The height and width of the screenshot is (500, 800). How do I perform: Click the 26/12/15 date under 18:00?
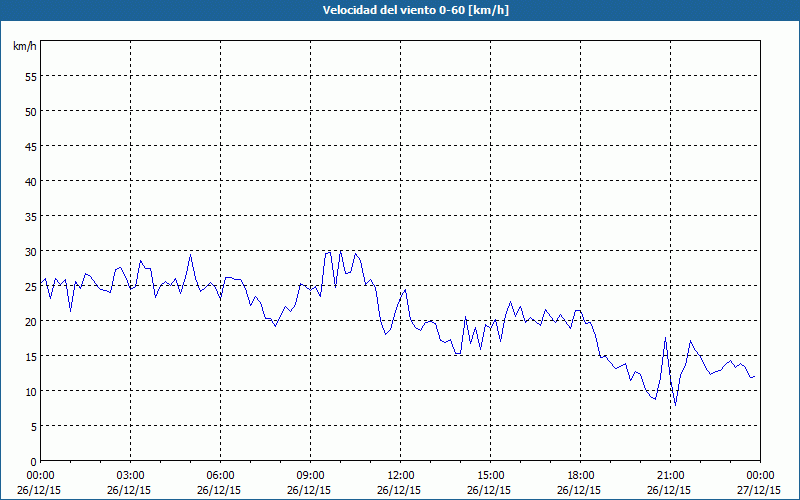579,490
